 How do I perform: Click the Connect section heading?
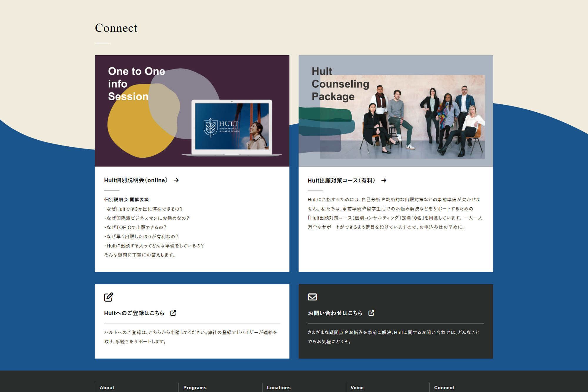tap(116, 28)
